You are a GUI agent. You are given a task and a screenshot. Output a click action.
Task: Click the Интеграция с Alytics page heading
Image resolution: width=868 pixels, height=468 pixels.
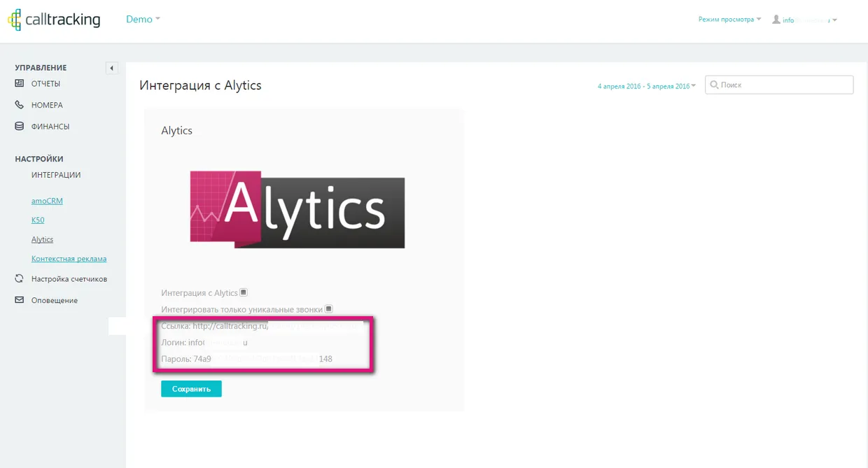(x=200, y=85)
